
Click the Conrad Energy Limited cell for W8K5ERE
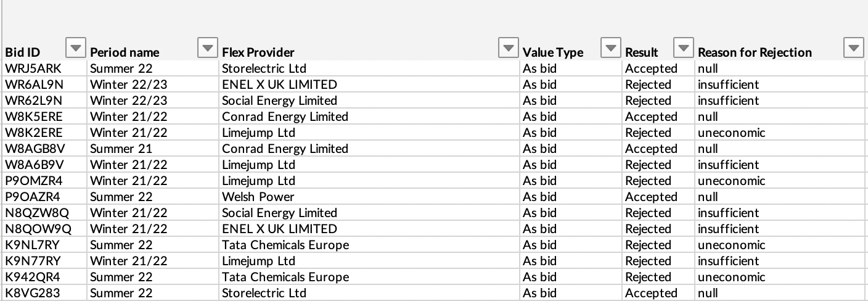coord(285,117)
